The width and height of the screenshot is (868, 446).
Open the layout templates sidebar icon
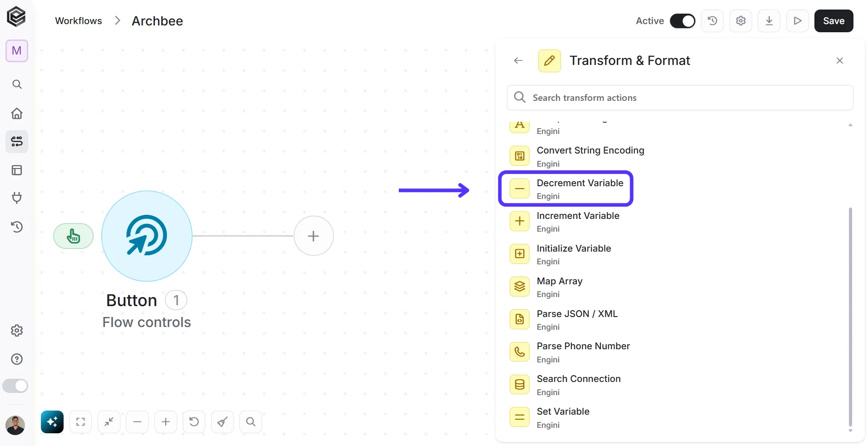[x=17, y=170]
